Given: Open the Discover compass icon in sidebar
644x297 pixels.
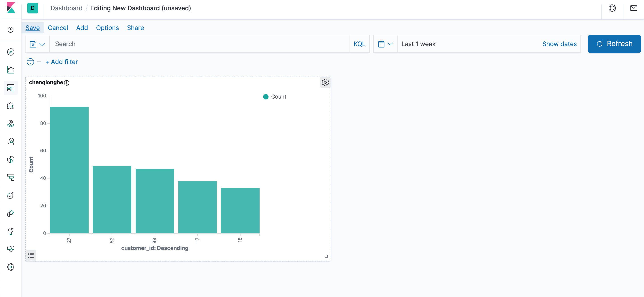Looking at the screenshot, I should [11, 52].
